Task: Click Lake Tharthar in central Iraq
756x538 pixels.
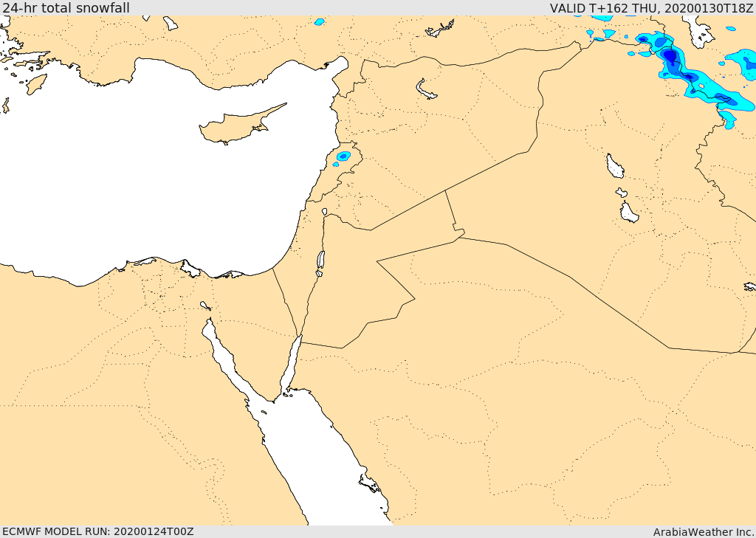Action: point(615,166)
